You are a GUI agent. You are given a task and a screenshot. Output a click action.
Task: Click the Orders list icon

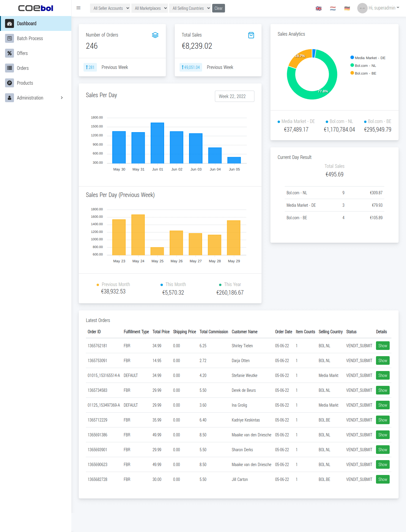pyautogui.click(x=10, y=68)
